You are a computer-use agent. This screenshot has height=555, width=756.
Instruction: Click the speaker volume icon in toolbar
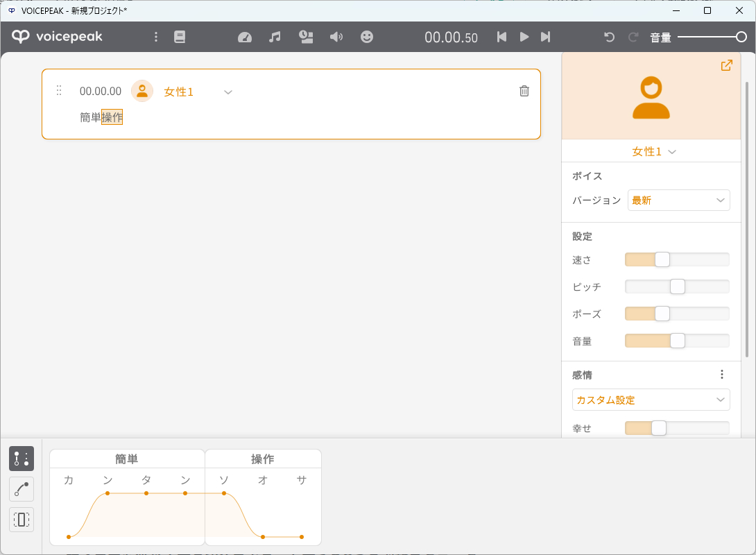click(336, 37)
